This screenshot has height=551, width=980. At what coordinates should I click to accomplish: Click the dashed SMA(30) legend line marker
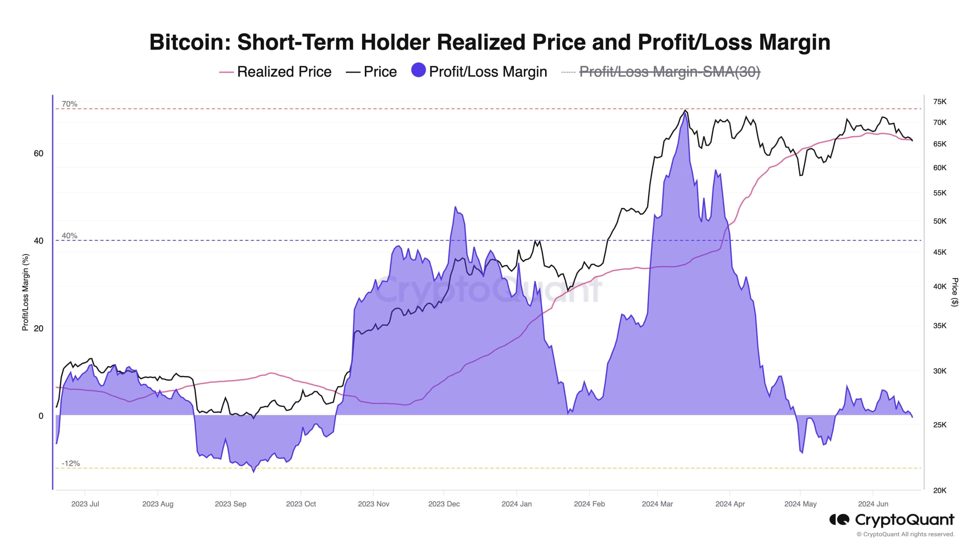568,72
